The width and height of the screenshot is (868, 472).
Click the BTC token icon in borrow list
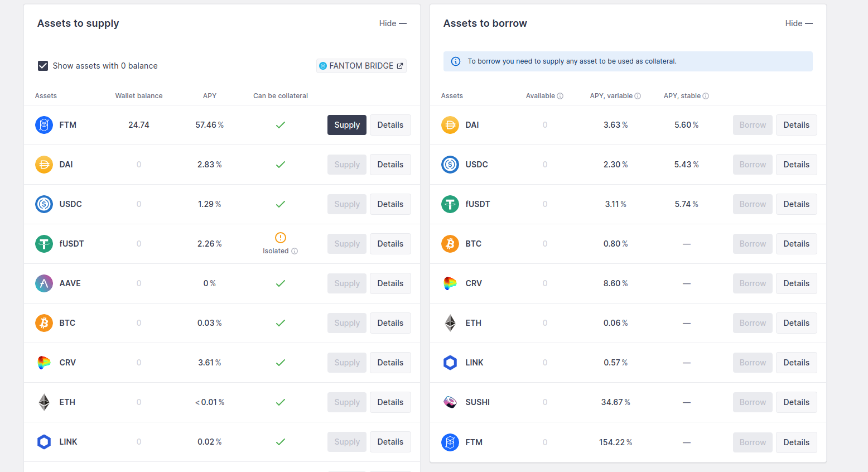tap(450, 244)
